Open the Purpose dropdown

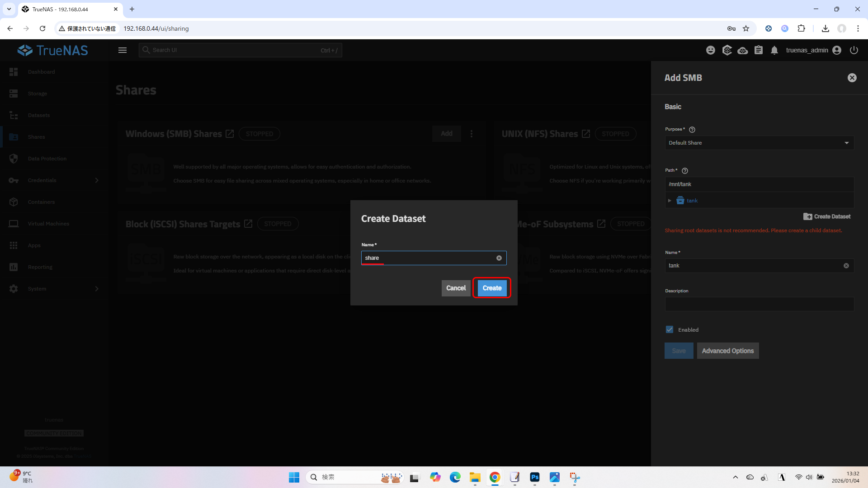(x=759, y=143)
